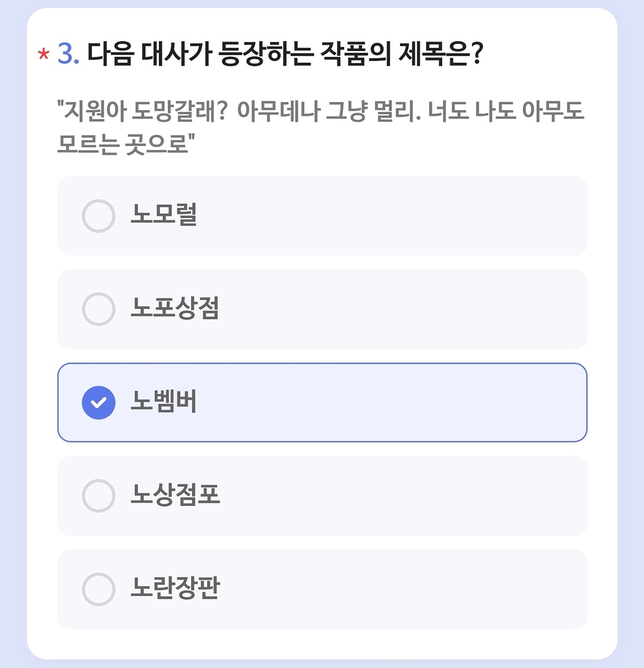Pick the 노란장판 radio circle
Viewport: 644px width, 668px height.
click(x=99, y=589)
